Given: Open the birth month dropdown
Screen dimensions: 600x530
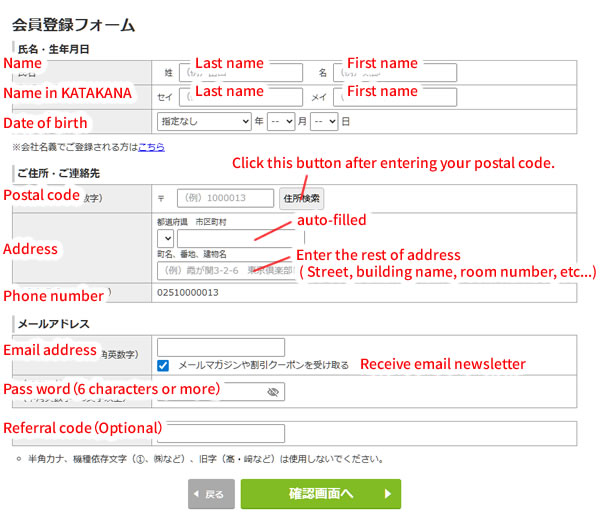Looking at the screenshot, I should click(x=281, y=121).
